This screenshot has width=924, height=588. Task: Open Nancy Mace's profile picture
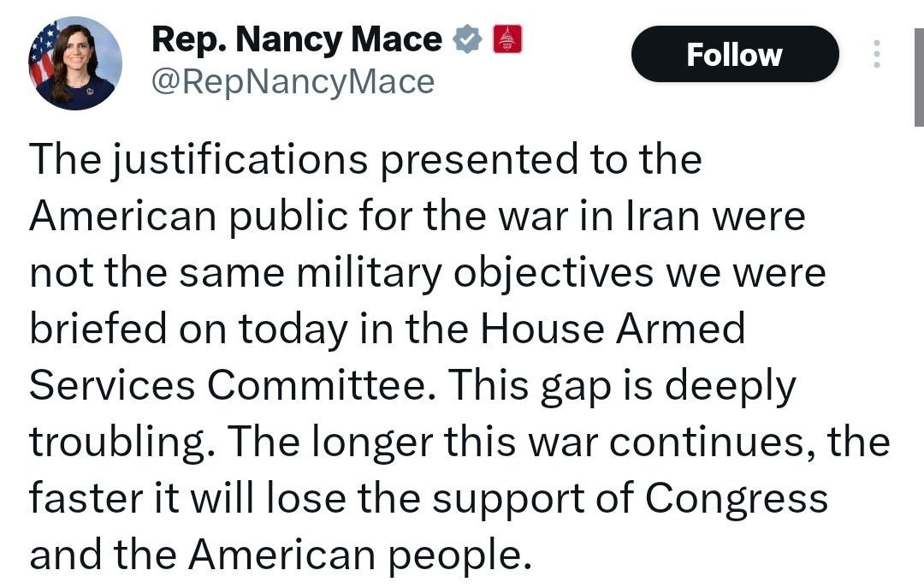coord(75,64)
